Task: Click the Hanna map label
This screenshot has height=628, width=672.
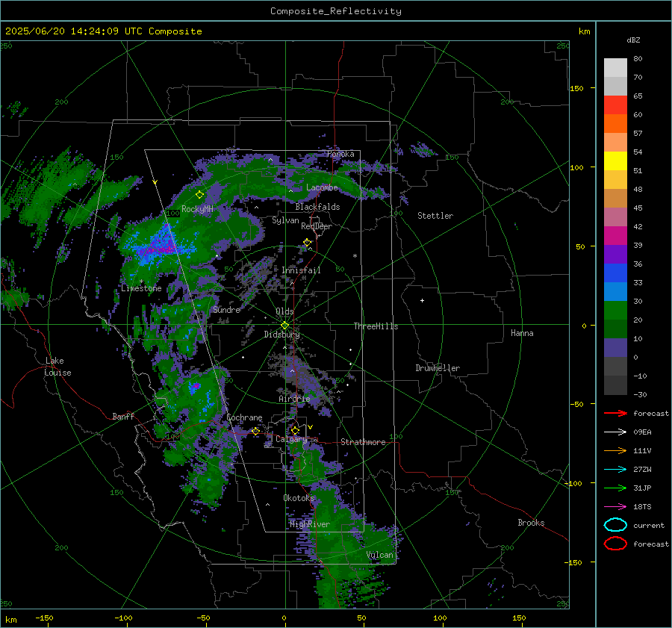Action: pos(522,333)
